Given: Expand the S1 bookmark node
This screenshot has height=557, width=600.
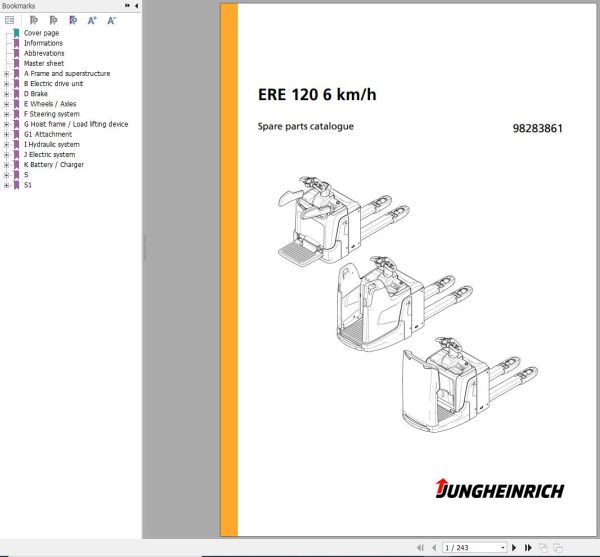Looking at the screenshot, I should [x=6, y=185].
